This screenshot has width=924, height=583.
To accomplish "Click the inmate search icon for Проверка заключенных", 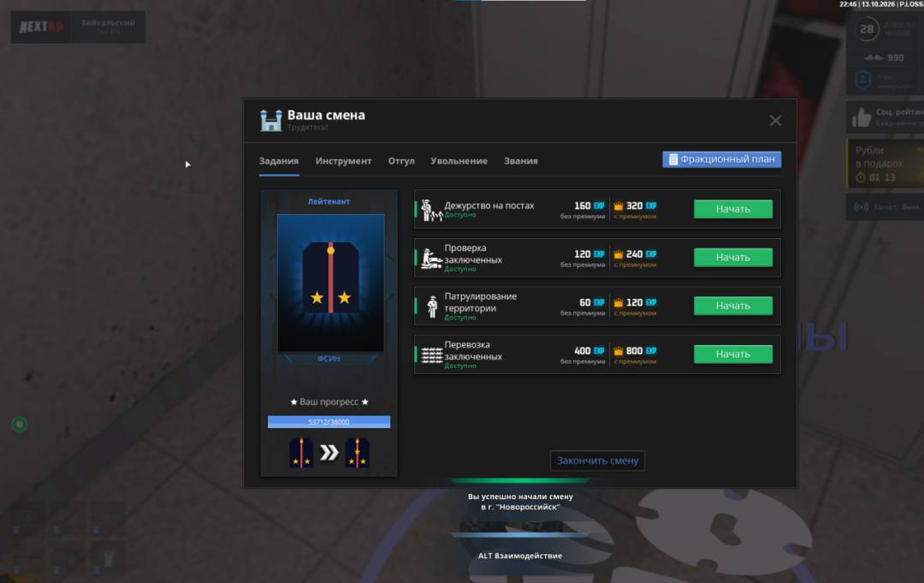I will (431, 259).
